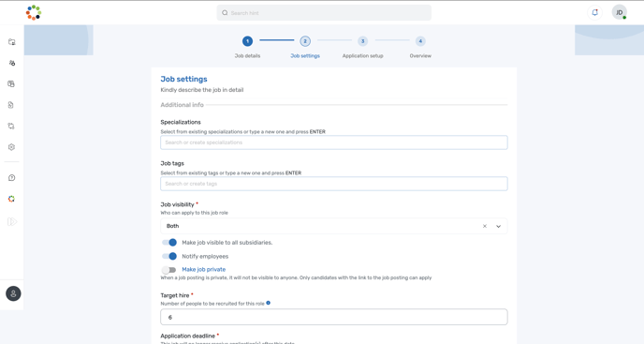Disable the Notify employees switch
Viewport: 644px width, 344px height.
point(169,256)
